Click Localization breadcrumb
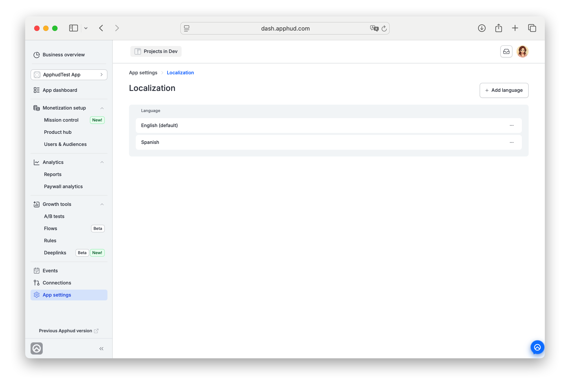This screenshot has width=570, height=392. (x=180, y=73)
